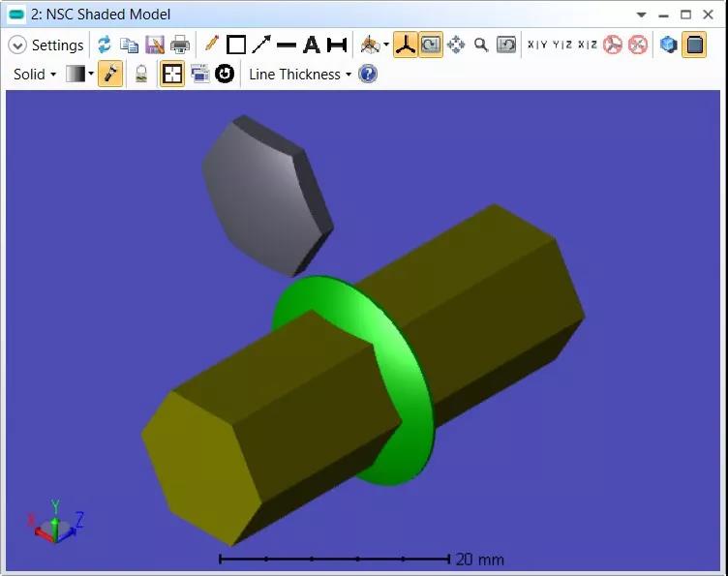The image size is (728, 576).
Task: Select the rectangle drawing tool
Action: (236, 45)
